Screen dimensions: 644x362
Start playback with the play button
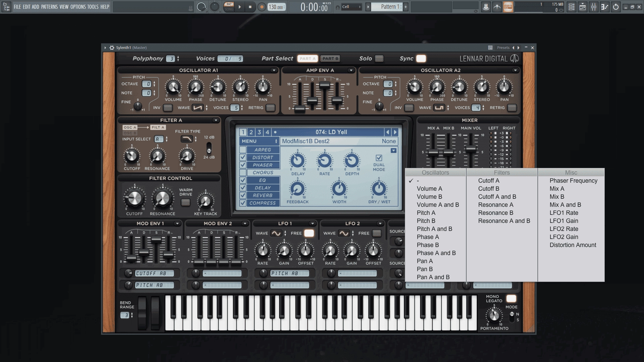point(239,7)
